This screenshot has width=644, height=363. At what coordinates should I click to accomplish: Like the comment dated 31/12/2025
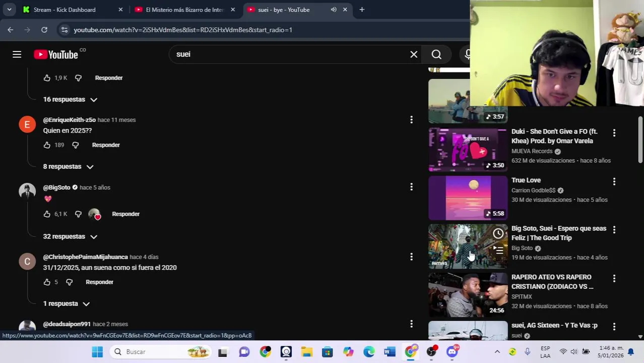[47, 282]
